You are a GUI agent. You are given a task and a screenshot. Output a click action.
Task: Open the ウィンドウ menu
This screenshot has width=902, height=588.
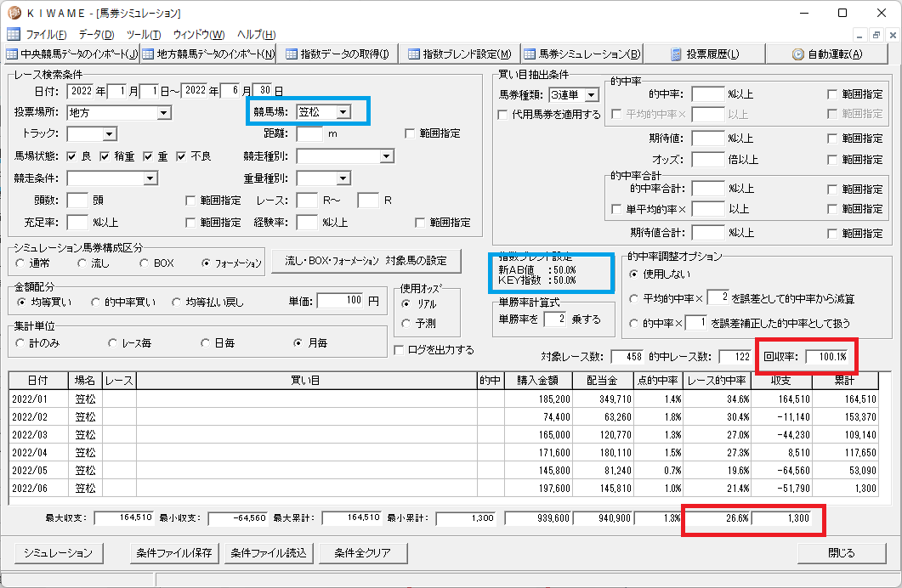[199, 35]
